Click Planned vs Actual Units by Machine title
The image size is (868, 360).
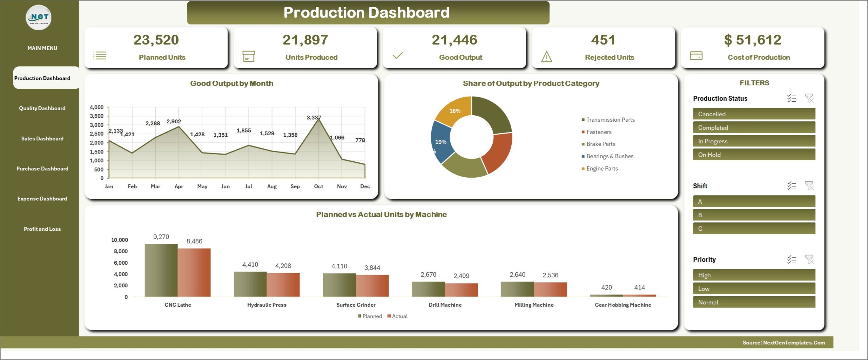coord(381,215)
